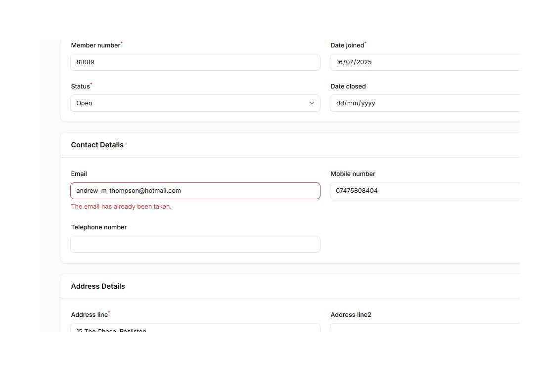This screenshot has width=555, height=392.
Task: Click the Email field label
Action: (79, 174)
